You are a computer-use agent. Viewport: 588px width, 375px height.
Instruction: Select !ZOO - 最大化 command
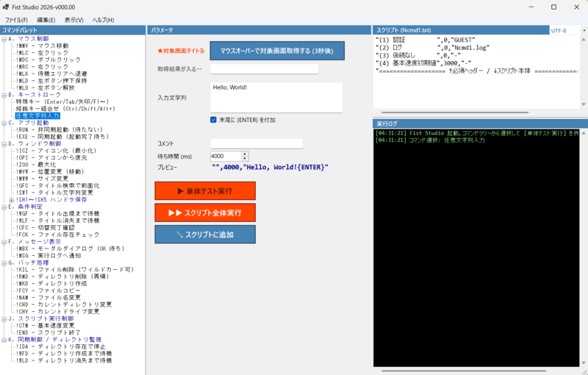pyautogui.click(x=36, y=165)
